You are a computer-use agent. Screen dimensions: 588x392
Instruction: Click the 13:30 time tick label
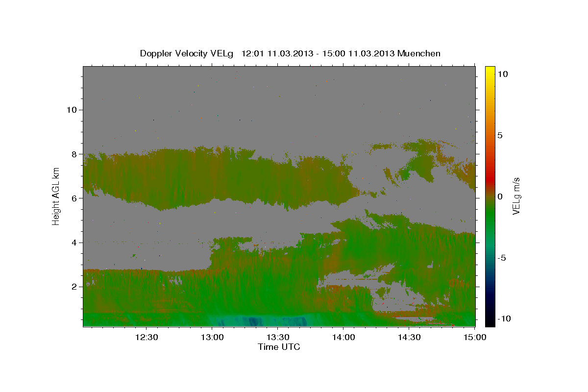click(x=277, y=338)
